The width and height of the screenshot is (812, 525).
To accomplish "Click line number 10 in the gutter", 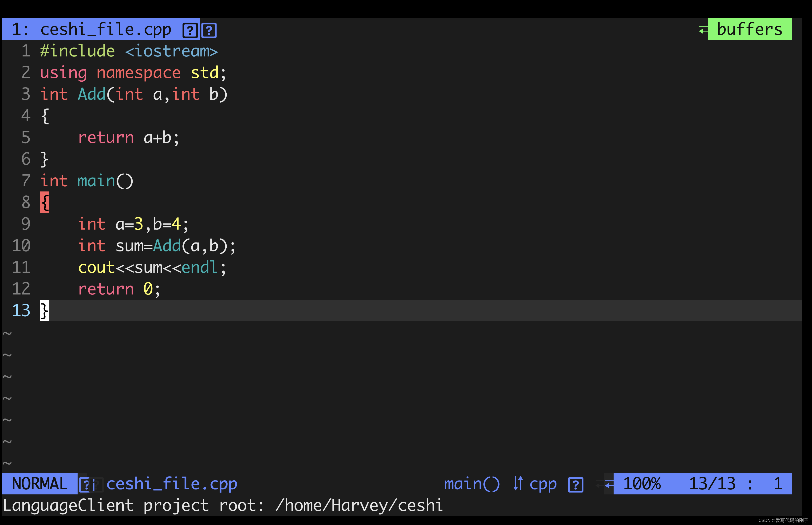I will click(x=21, y=246).
